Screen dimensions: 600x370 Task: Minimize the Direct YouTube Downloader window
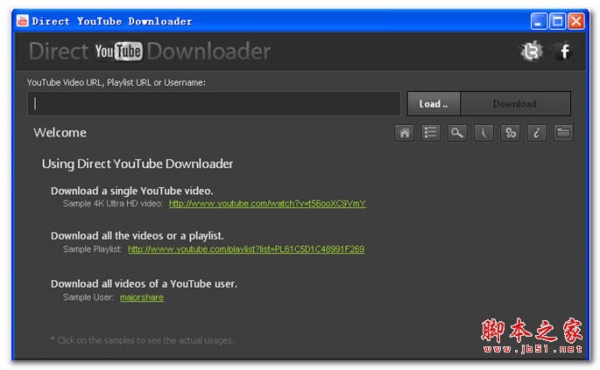(x=539, y=21)
